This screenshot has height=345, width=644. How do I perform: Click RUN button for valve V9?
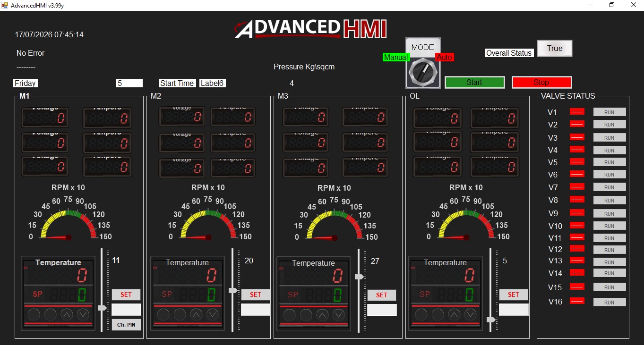point(610,213)
